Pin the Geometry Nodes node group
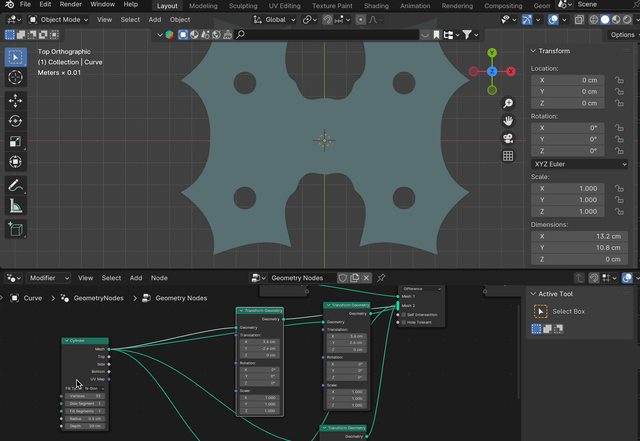The height and width of the screenshot is (441, 640). (x=381, y=278)
